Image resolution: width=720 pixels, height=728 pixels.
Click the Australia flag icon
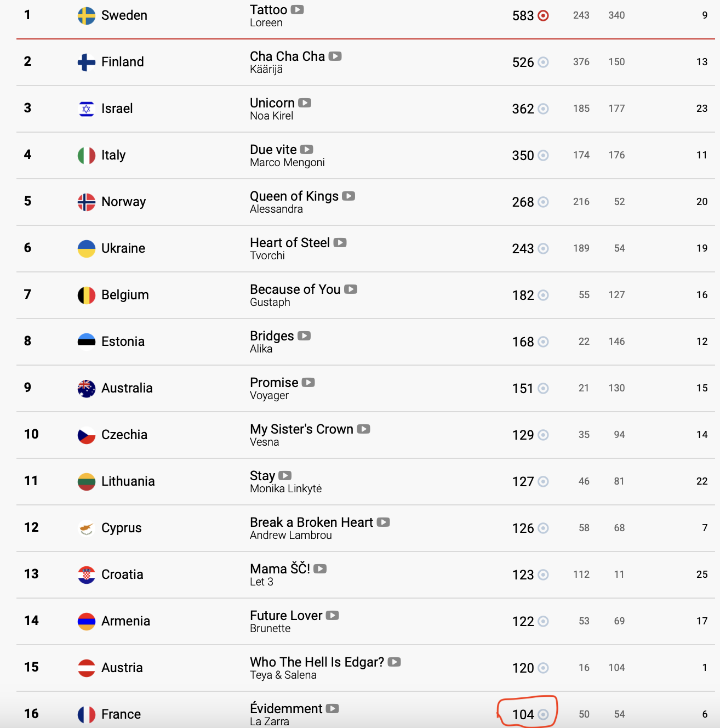87,388
